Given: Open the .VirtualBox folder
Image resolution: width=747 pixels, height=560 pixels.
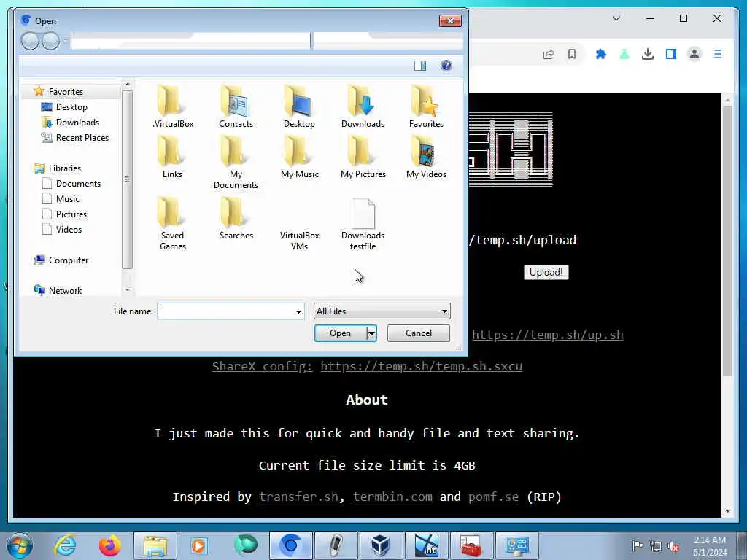Looking at the screenshot, I should click(172, 106).
